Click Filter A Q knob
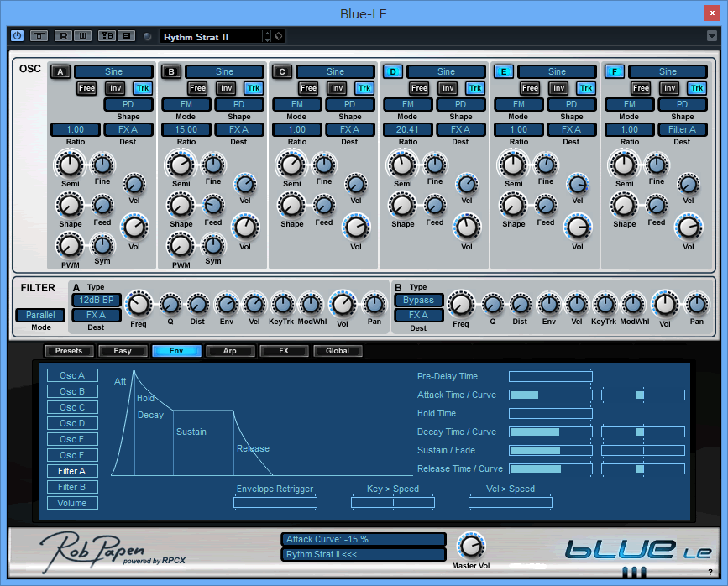Screen dimensions: 728x586 pyautogui.click(x=170, y=305)
